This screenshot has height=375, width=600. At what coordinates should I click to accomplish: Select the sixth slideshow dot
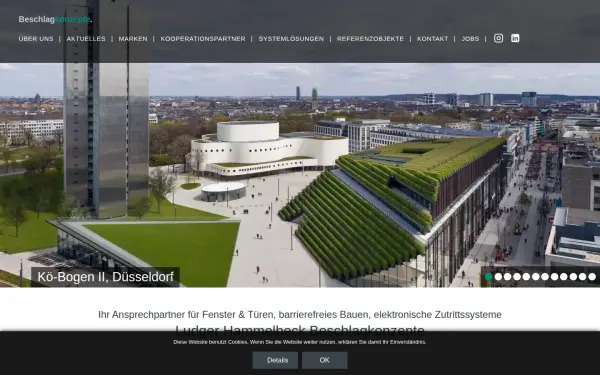[536, 276]
